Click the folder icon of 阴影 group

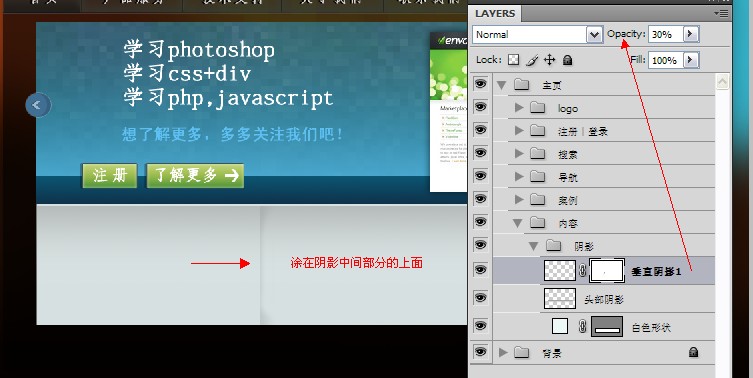(x=554, y=246)
